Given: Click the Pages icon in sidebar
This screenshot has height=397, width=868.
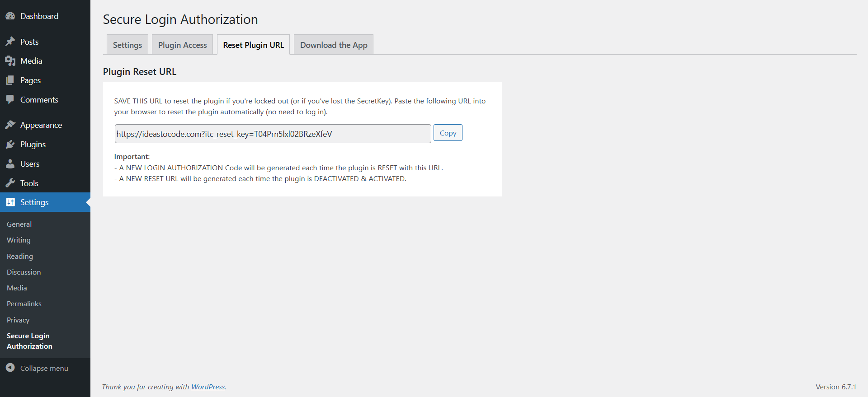Looking at the screenshot, I should [x=10, y=80].
